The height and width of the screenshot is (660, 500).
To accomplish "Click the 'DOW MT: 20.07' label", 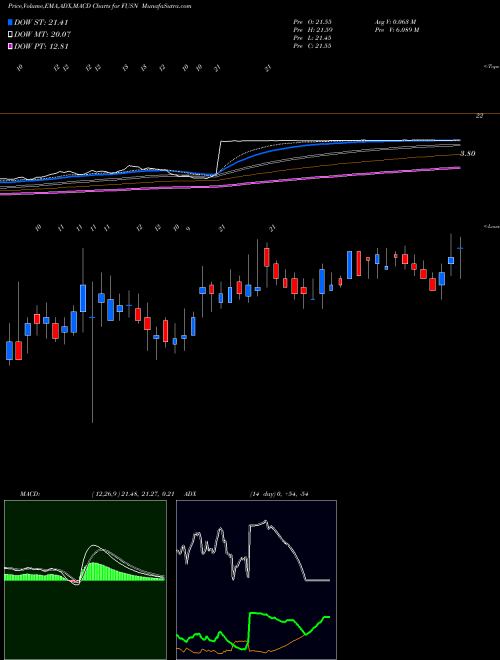I will coord(42,34).
